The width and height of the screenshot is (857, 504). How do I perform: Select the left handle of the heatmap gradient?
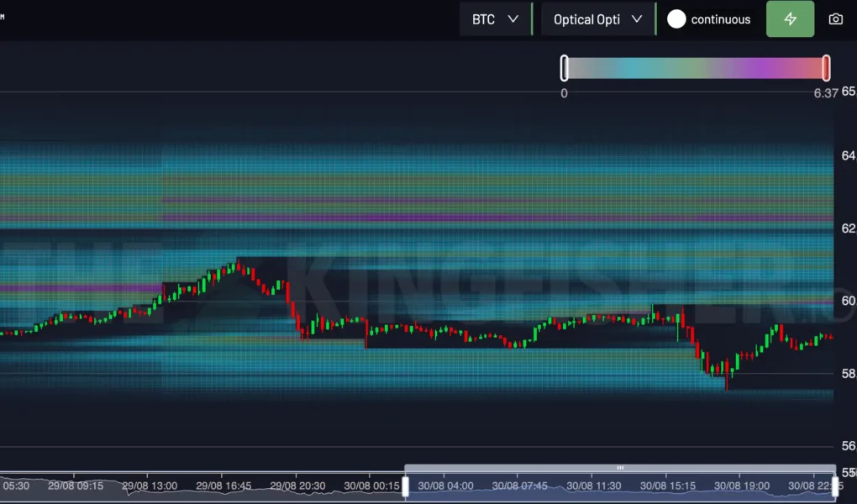pyautogui.click(x=564, y=67)
